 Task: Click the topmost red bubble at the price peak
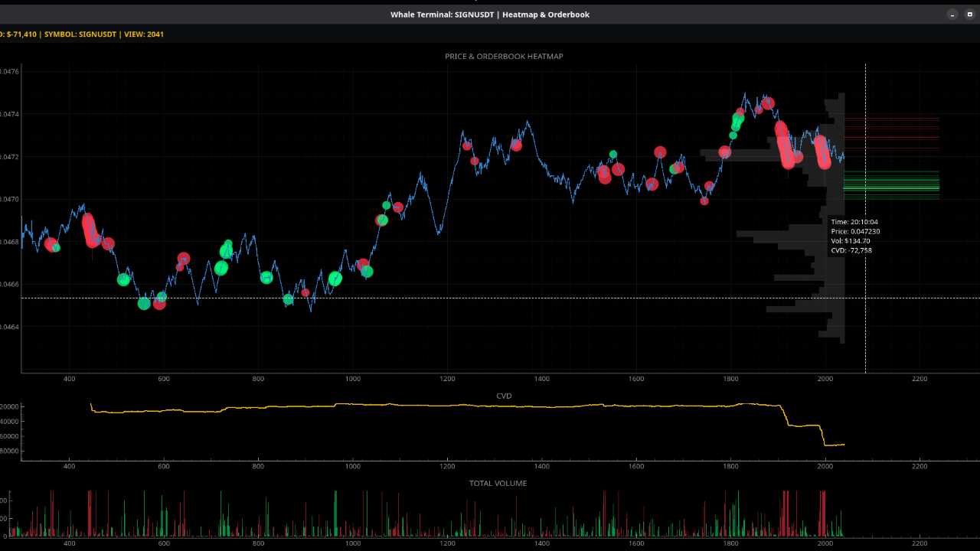[768, 103]
